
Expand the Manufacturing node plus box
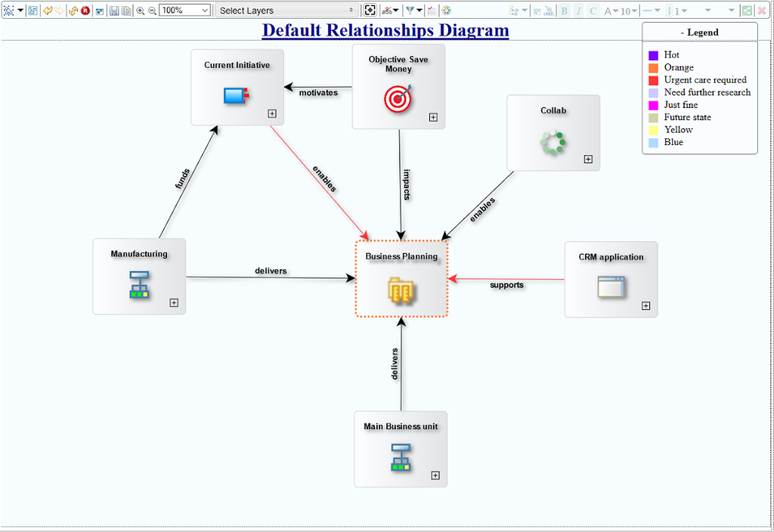[x=174, y=303]
